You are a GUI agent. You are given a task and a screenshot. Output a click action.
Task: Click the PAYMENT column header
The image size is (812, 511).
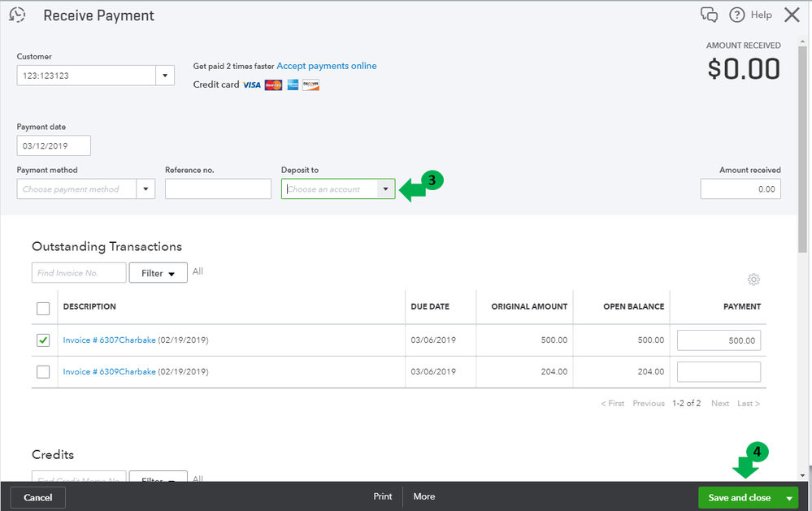tap(742, 306)
